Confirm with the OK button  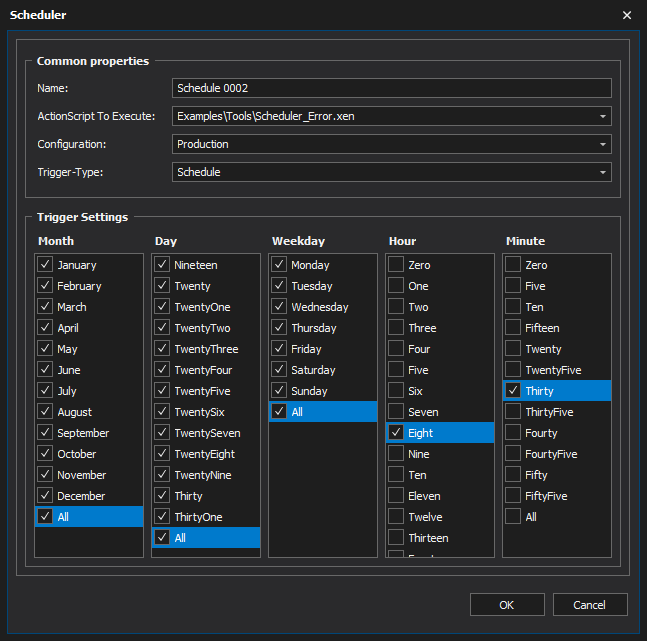tap(507, 605)
